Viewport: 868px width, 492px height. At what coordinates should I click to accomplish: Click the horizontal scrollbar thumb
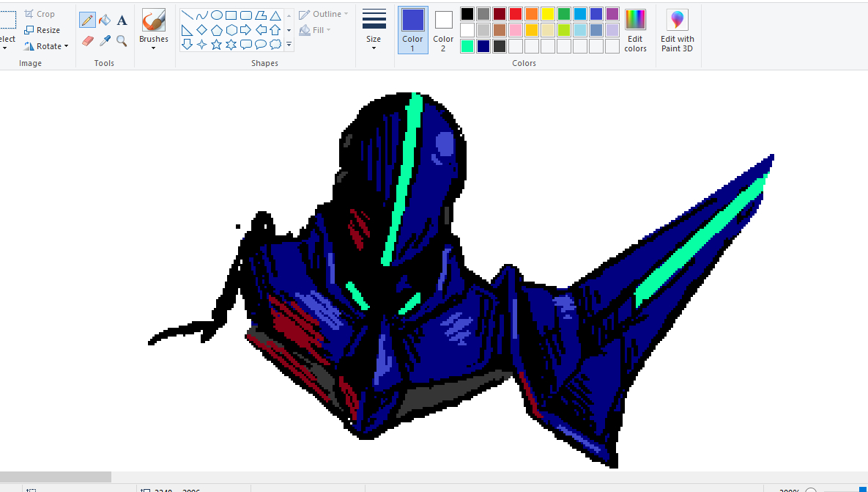click(x=55, y=477)
